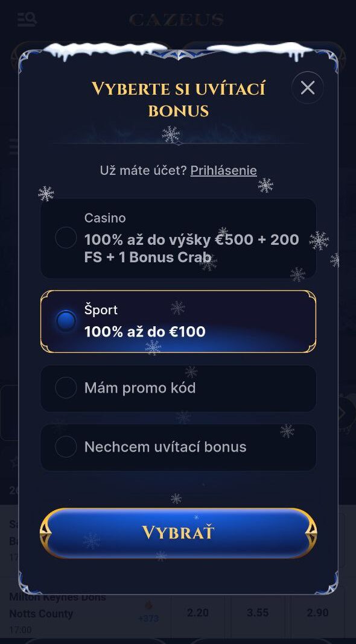Click the right carousel arrow behind the dialog
The image size is (356, 644).
[345, 413]
